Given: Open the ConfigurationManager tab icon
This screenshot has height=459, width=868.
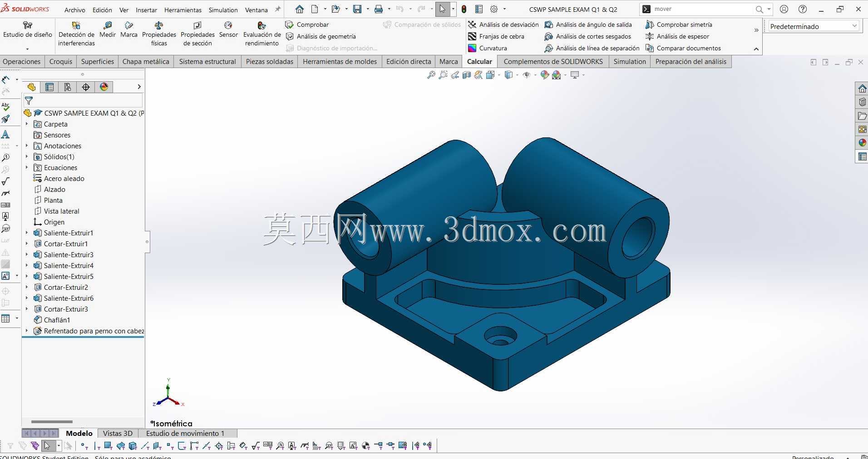Looking at the screenshot, I should click(68, 87).
